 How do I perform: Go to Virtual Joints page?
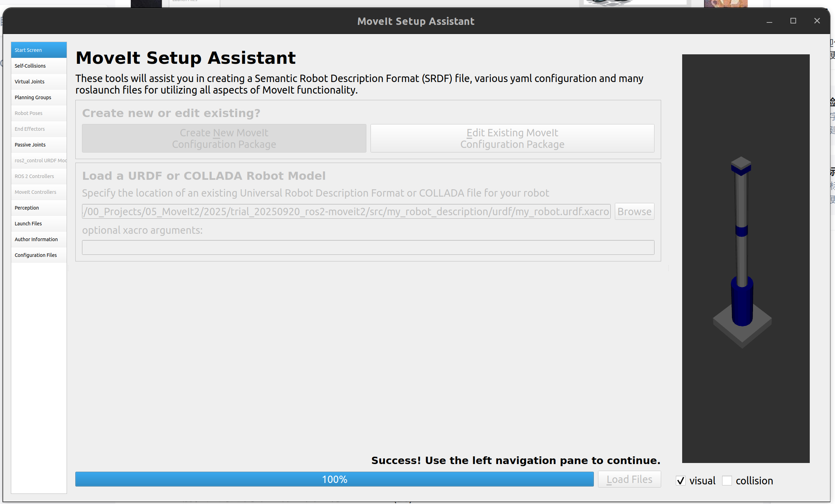coord(30,82)
